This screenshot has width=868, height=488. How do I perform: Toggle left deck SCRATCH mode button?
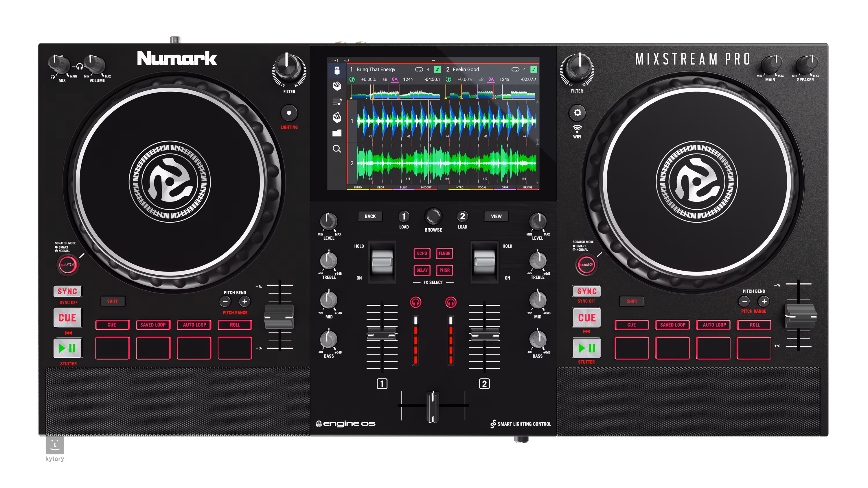point(67,265)
